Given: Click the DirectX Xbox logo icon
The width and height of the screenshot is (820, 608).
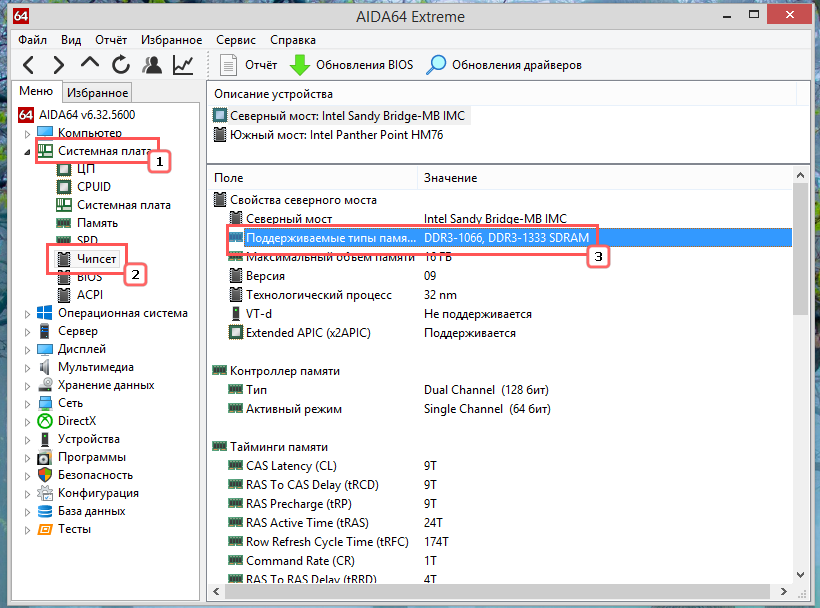Looking at the screenshot, I should click(45, 421).
